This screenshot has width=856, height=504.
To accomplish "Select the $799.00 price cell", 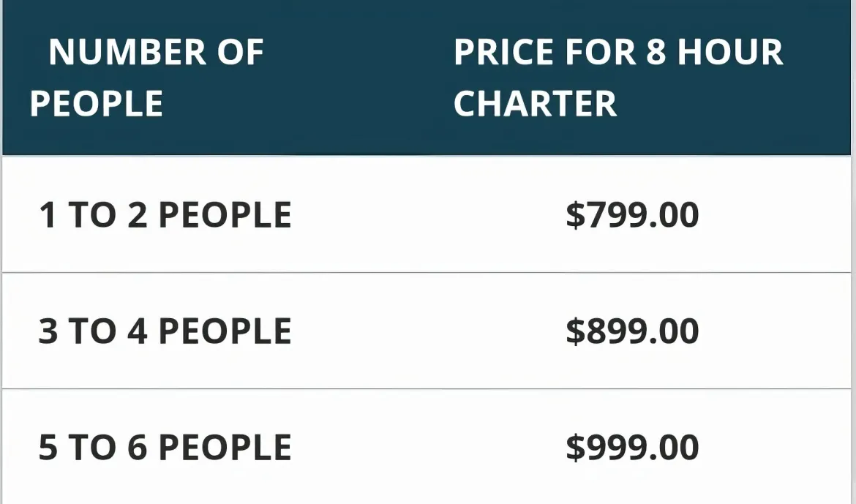I will pos(632,214).
